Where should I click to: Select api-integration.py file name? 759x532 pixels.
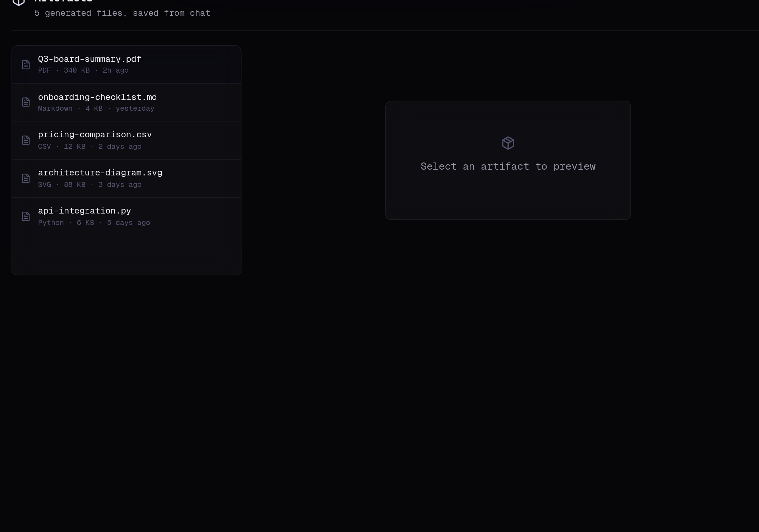tap(84, 211)
